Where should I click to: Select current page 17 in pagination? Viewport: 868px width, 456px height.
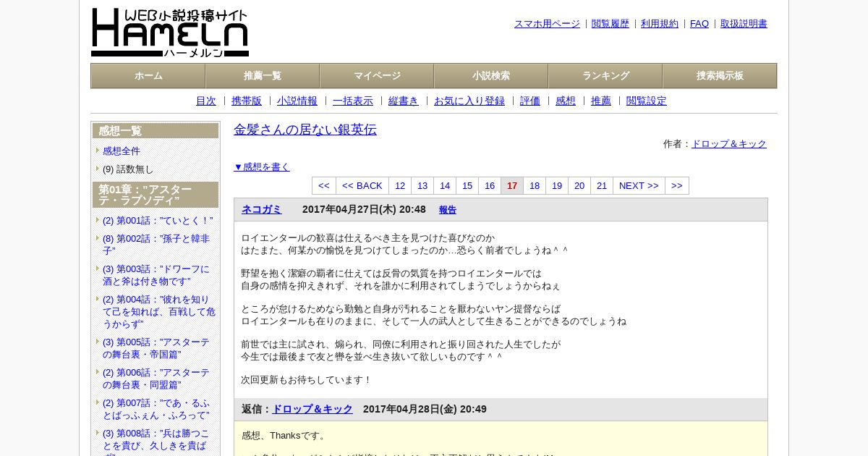512,186
